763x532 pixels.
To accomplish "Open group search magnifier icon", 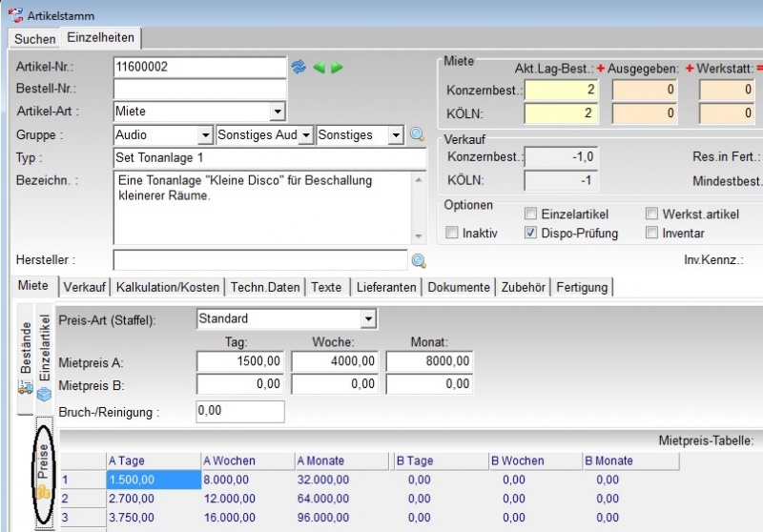I will (x=417, y=134).
